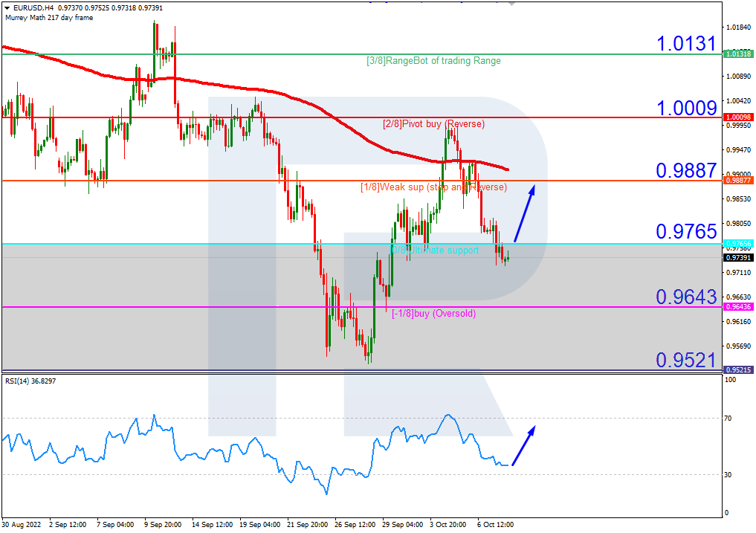Select the blue upward arrow in RSI panel
Image resolution: width=756 pixels, height=533 pixels.
tap(523, 446)
